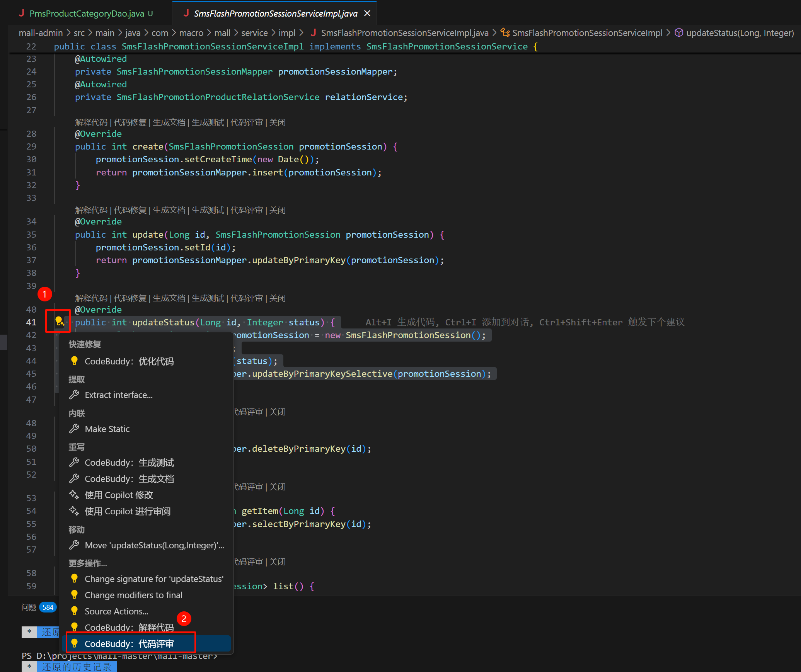Viewport: 801px width, 672px height.
Task: Click 使用 Copilot 修改 sparkle item
Action: point(119,495)
